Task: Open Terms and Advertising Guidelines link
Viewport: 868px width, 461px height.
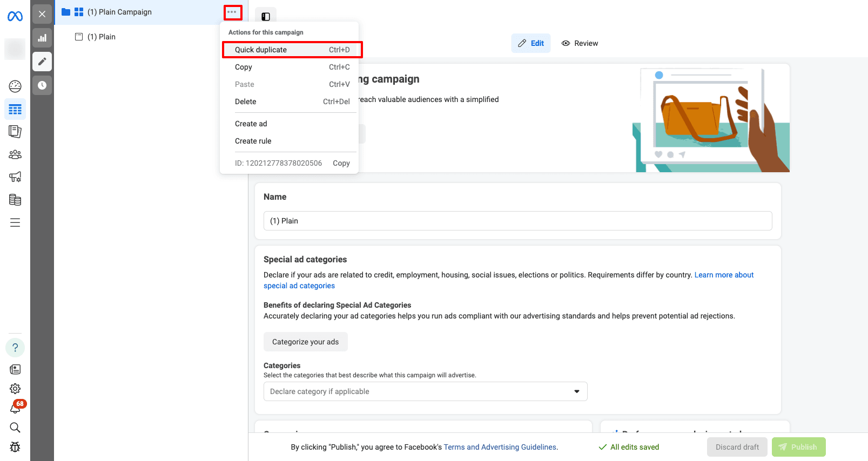Action: pos(500,447)
